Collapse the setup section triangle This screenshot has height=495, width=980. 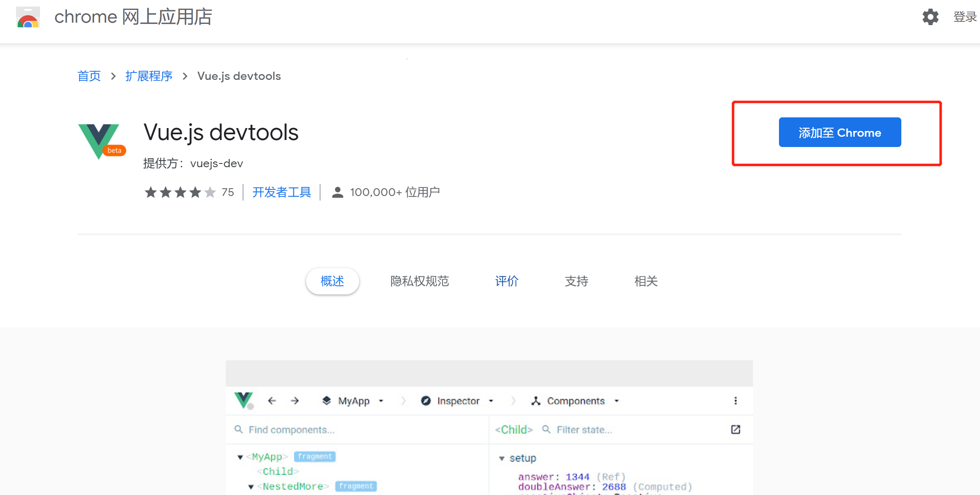click(501, 458)
